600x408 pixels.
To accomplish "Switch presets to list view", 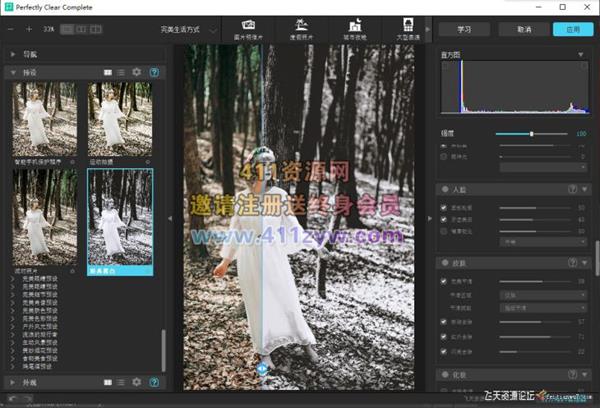I will click(120, 73).
